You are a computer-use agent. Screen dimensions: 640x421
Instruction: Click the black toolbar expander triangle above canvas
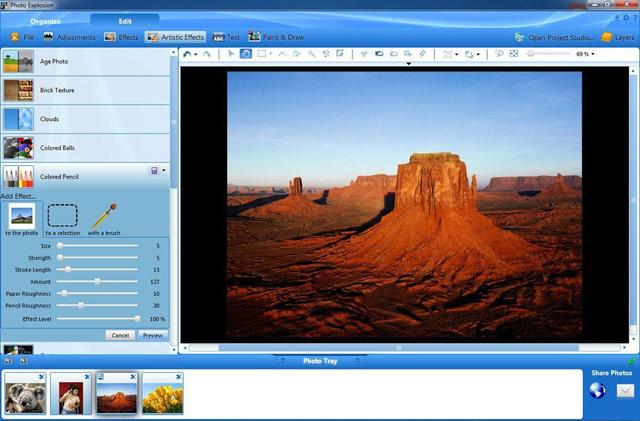click(x=408, y=64)
